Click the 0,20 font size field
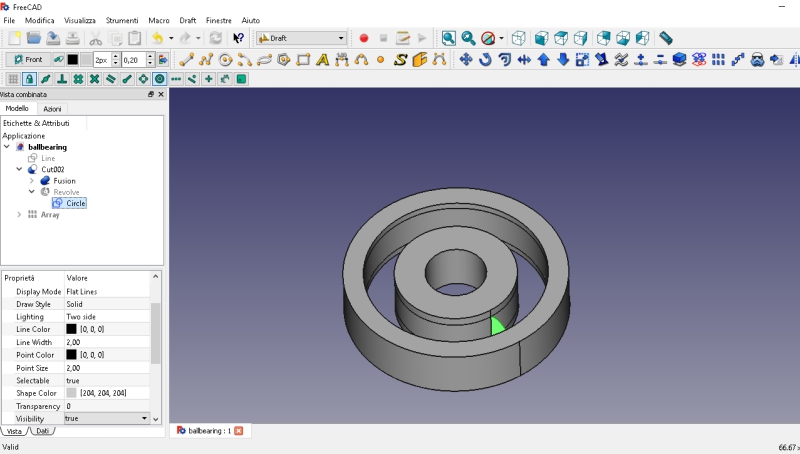 coord(138,60)
